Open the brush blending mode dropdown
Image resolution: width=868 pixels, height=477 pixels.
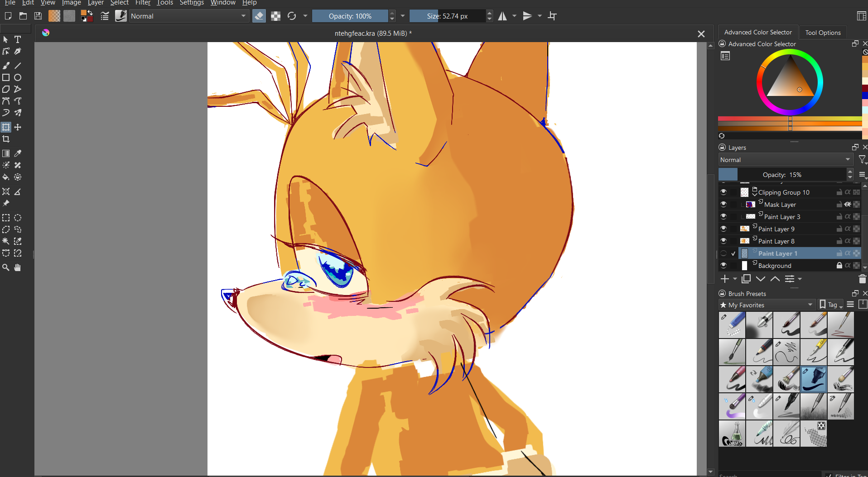click(188, 16)
